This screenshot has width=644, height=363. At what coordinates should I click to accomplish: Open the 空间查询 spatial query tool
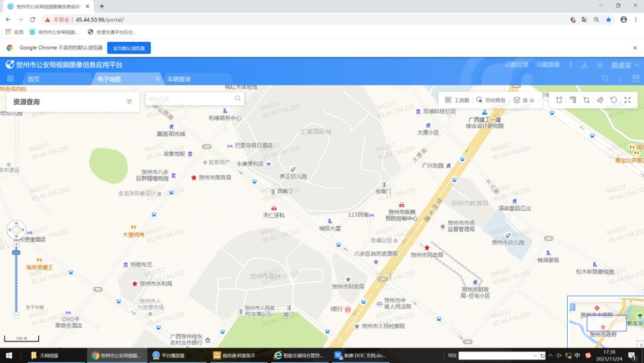pyautogui.click(x=494, y=100)
